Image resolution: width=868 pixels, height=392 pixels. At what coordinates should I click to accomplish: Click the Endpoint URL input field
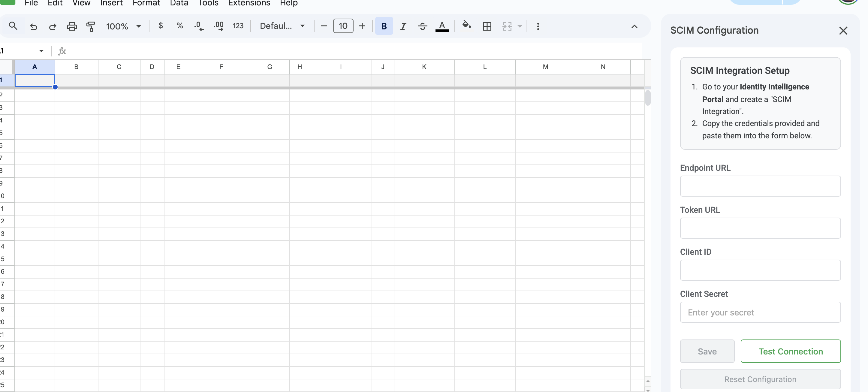coord(760,186)
